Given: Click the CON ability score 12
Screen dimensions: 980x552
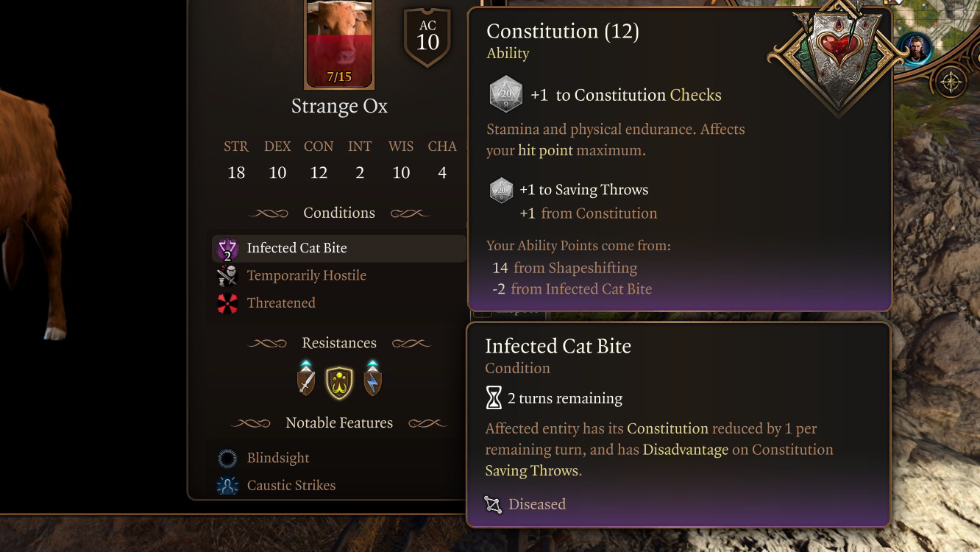Looking at the screenshot, I should click(x=319, y=173).
